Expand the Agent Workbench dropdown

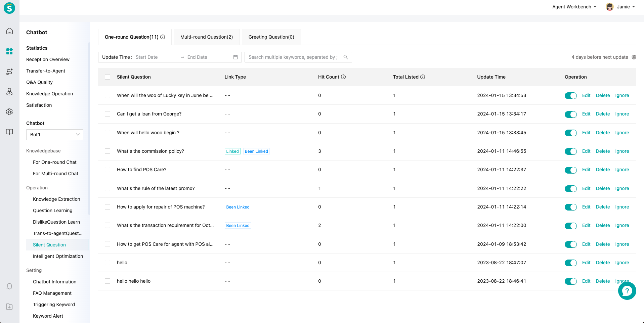pos(574,7)
